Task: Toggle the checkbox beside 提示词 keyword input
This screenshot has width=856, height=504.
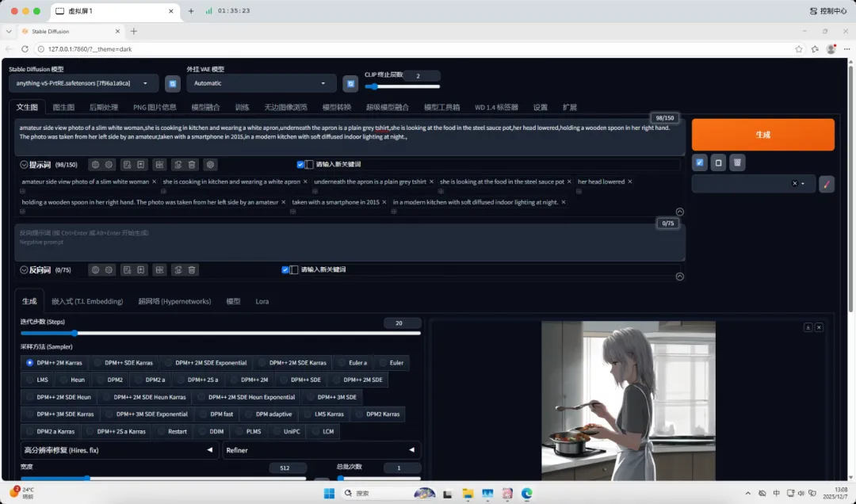Action: point(300,165)
